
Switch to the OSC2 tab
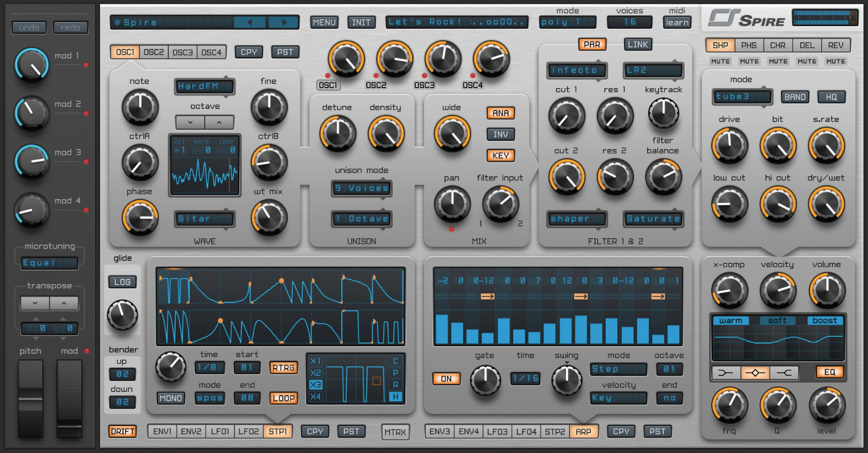click(154, 52)
